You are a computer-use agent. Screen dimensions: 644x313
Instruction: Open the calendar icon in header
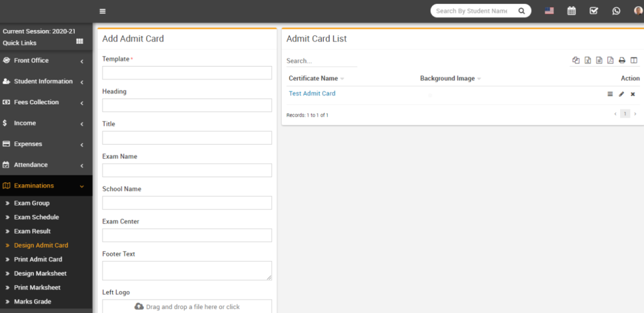[571, 11]
